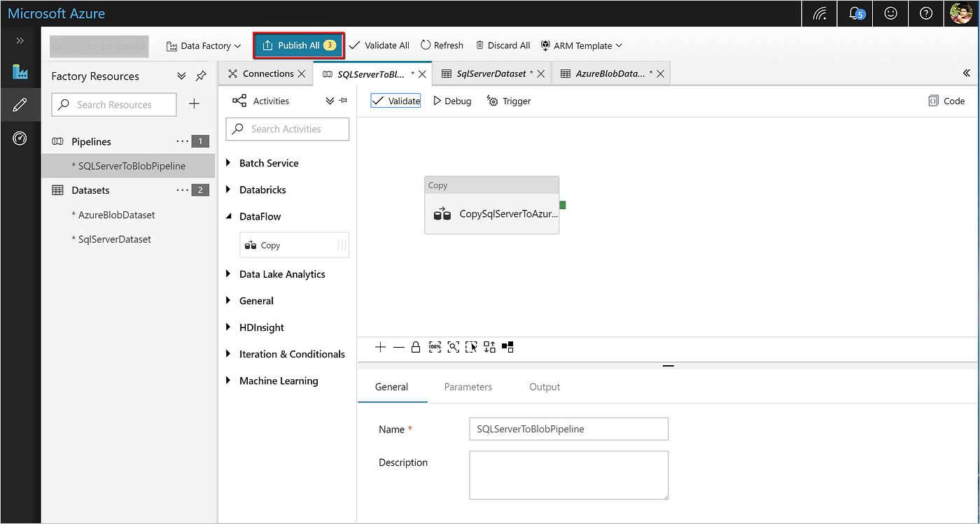Select the Author pencil icon in the left sidebar

pyautogui.click(x=20, y=106)
